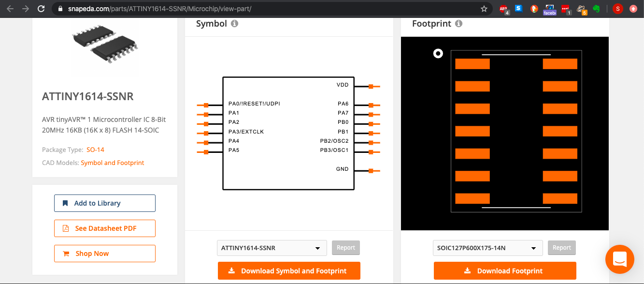This screenshot has width=644, height=284.
Task: Click the Shop Now button
Action: pyautogui.click(x=105, y=254)
